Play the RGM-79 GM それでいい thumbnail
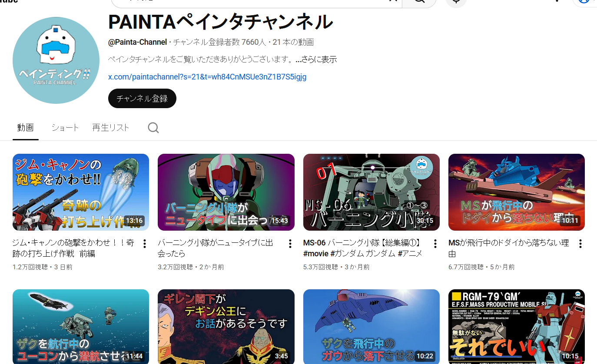Viewport: 597px width, 364px height. coord(516,327)
